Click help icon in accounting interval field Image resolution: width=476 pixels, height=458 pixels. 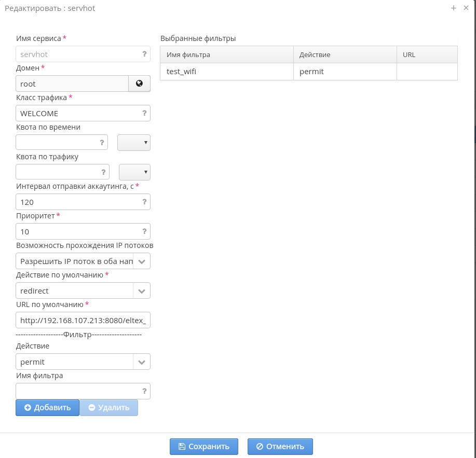pos(144,202)
